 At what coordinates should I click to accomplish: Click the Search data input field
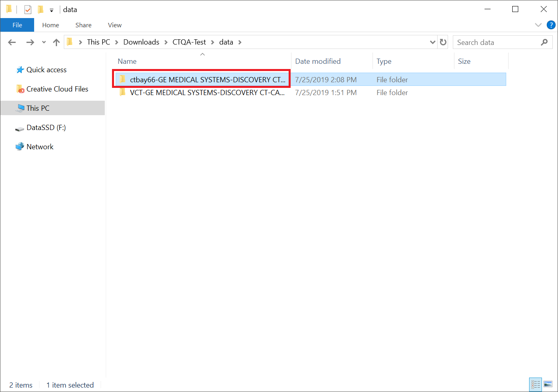(497, 42)
